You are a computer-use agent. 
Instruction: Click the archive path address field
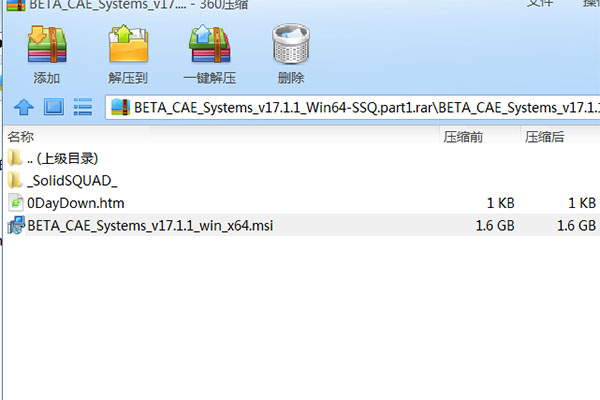coord(352,108)
